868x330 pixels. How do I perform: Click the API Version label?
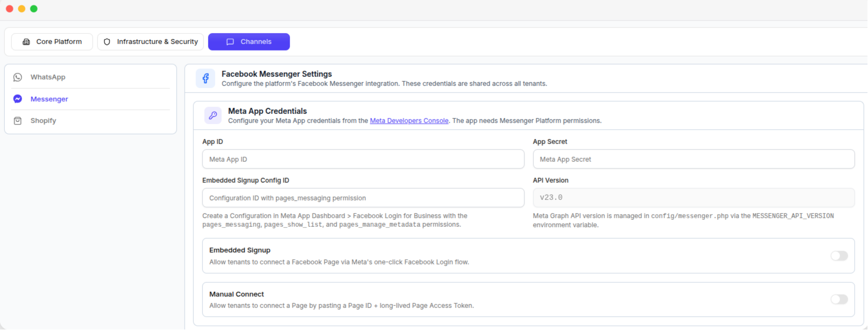tap(551, 181)
